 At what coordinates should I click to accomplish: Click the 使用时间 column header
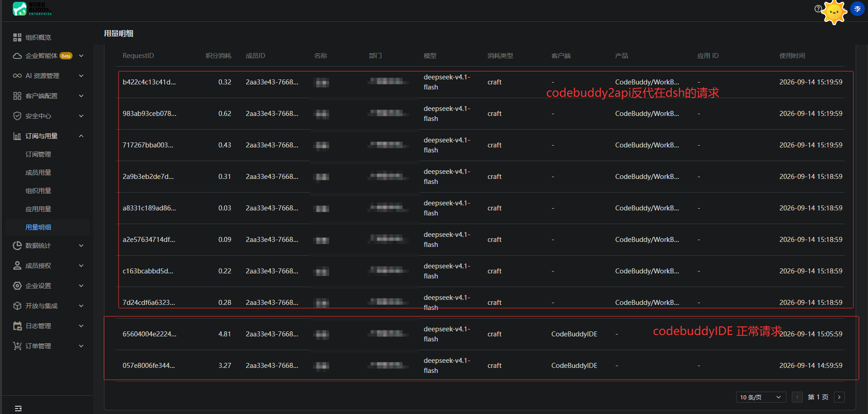coord(792,56)
